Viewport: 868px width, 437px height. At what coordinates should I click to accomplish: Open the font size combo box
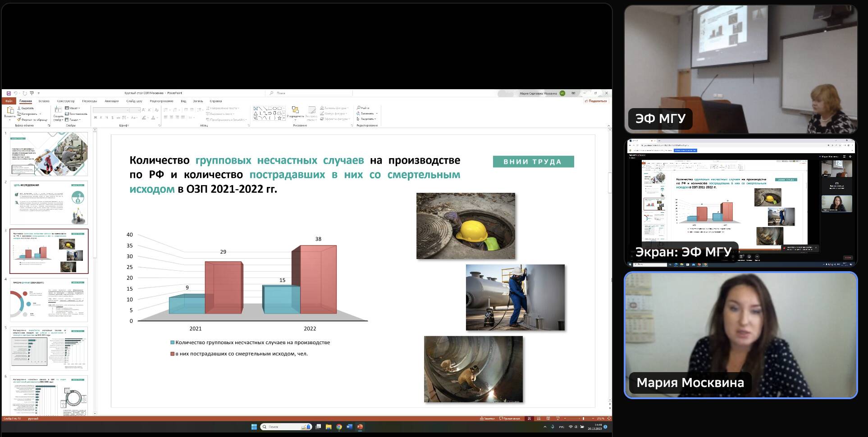pyautogui.click(x=135, y=110)
